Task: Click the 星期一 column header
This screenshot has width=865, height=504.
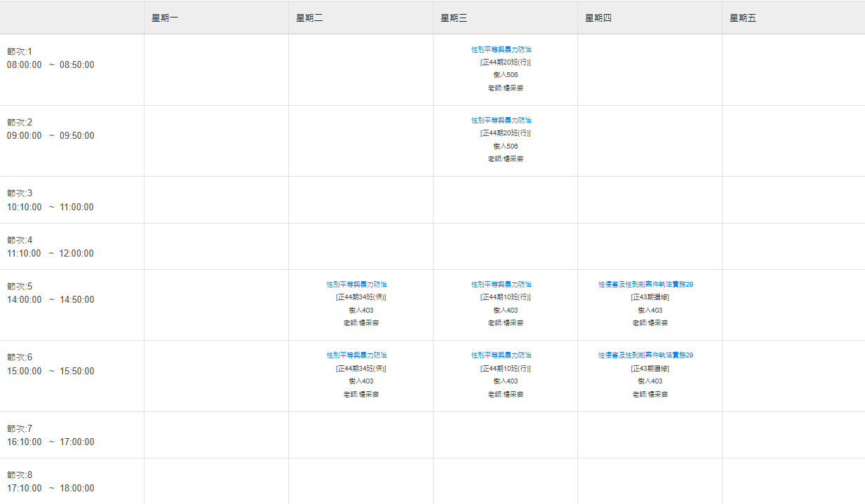Action: [165, 18]
